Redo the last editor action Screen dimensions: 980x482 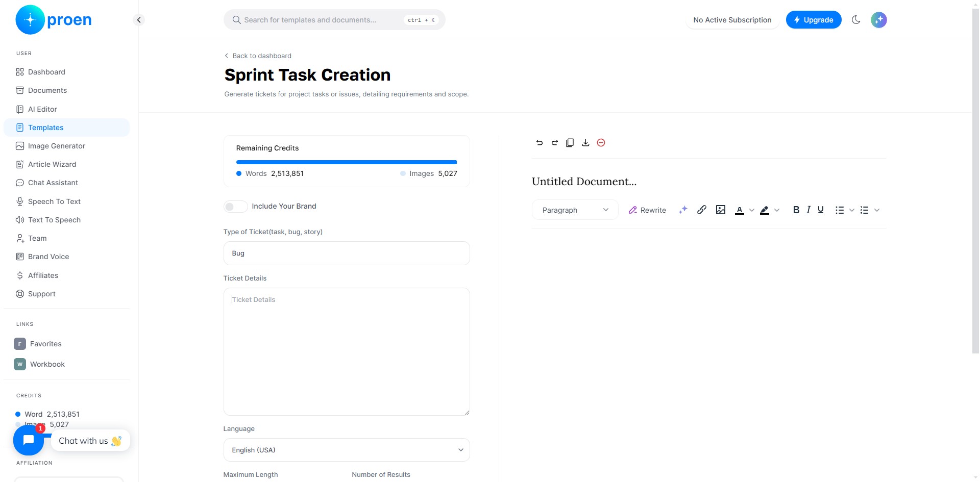[555, 143]
